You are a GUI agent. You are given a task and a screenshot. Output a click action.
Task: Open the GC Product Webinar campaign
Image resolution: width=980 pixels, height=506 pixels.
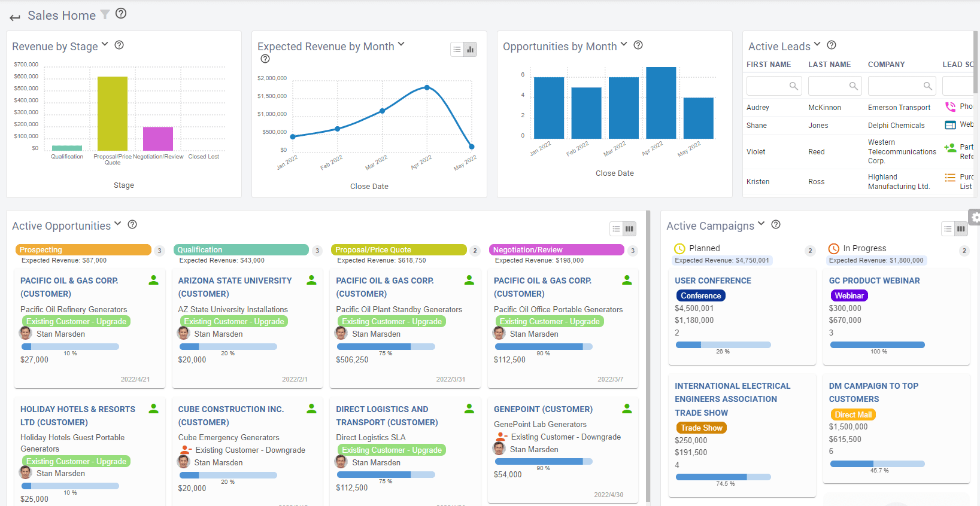tap(874, 281)
